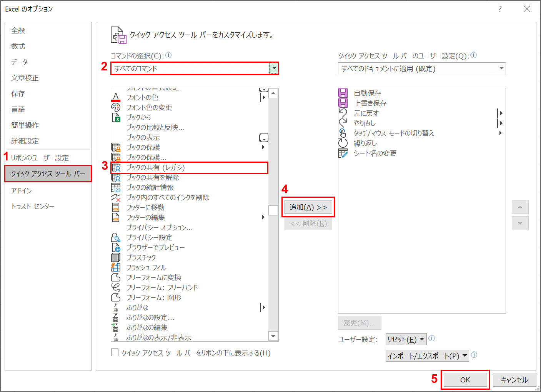This screenshot has height=392, width=541.
Task: Click the ブックの保護 padlock icon
Action: [x=116, y=147]
